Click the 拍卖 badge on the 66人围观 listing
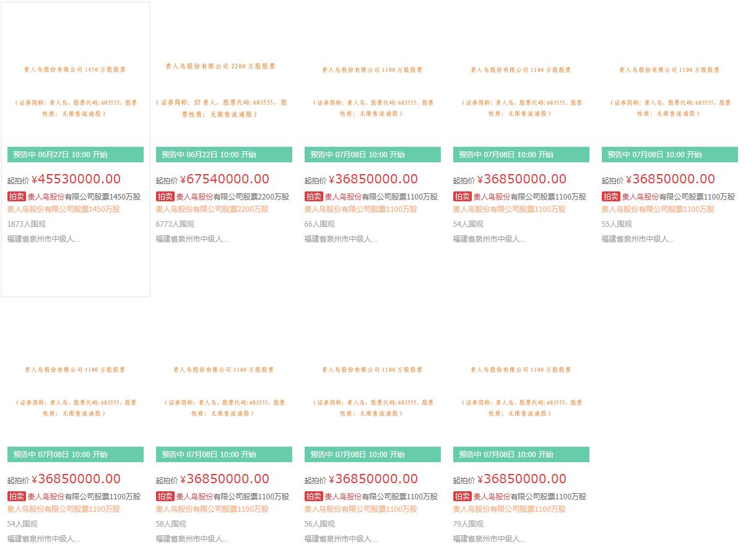The width and height of the screenshot is (756, 552). tap(314, 196)
